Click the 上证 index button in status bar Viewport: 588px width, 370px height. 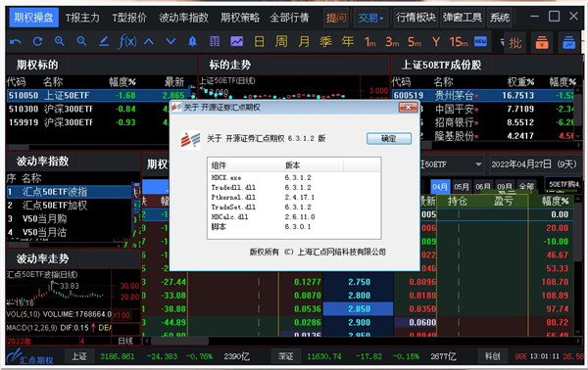(79, 356)
